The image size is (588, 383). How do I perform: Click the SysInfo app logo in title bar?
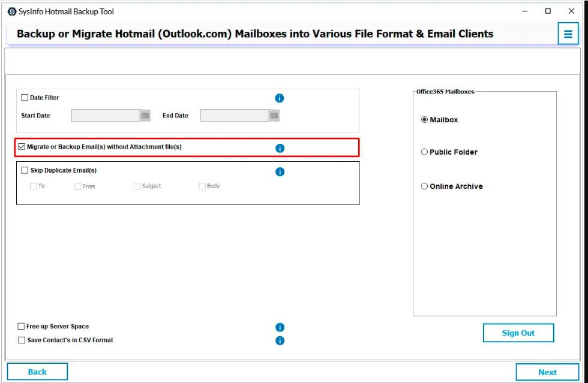pyautogui.click(x=12, y=11)
